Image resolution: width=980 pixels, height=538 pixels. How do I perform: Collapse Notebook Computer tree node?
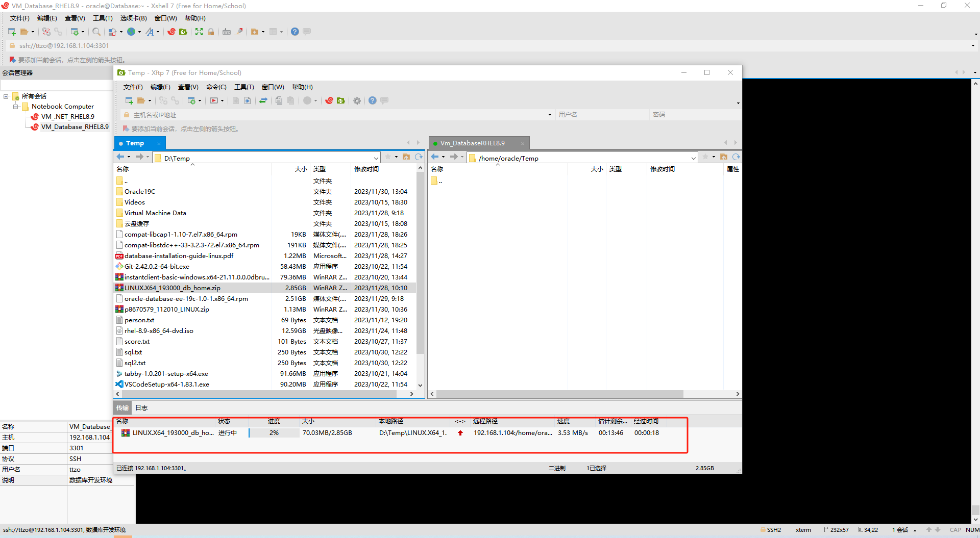pos(16,107)
